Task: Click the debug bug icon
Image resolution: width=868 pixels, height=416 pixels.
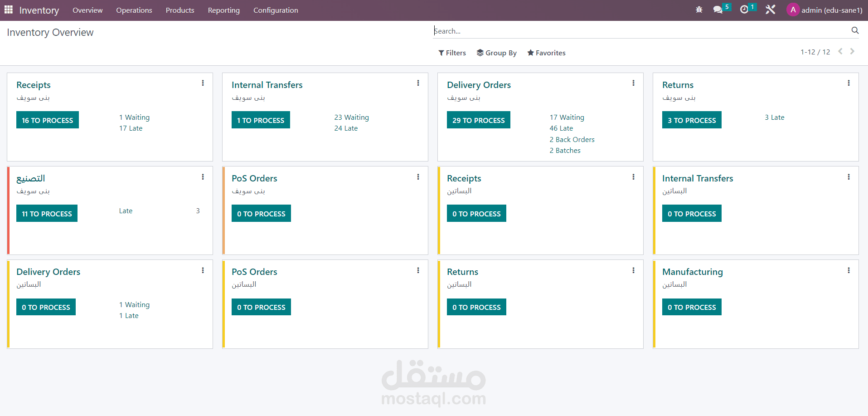Action: (699, 10)
